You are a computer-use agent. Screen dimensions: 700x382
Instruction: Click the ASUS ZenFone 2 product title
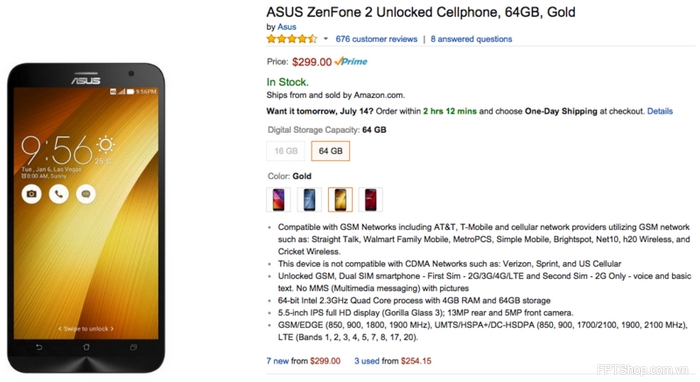point(421,12)
